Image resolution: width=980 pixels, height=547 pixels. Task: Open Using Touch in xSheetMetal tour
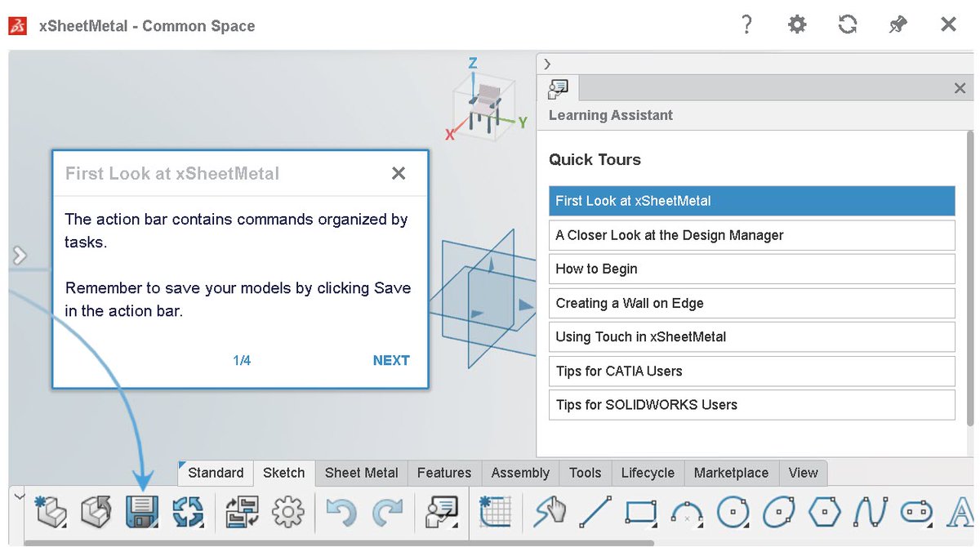(752, 336)
